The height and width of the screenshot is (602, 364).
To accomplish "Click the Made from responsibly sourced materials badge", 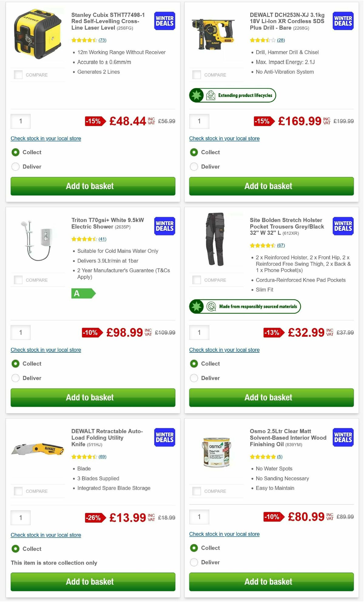I will pyautogui.click(x=244, y=306).
